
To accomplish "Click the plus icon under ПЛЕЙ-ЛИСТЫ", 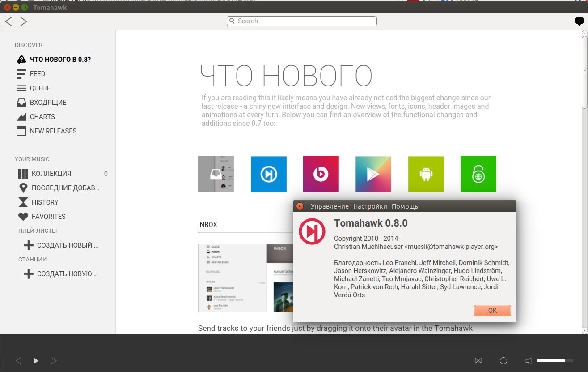I will pyautogui.click(x=29, y=245).
